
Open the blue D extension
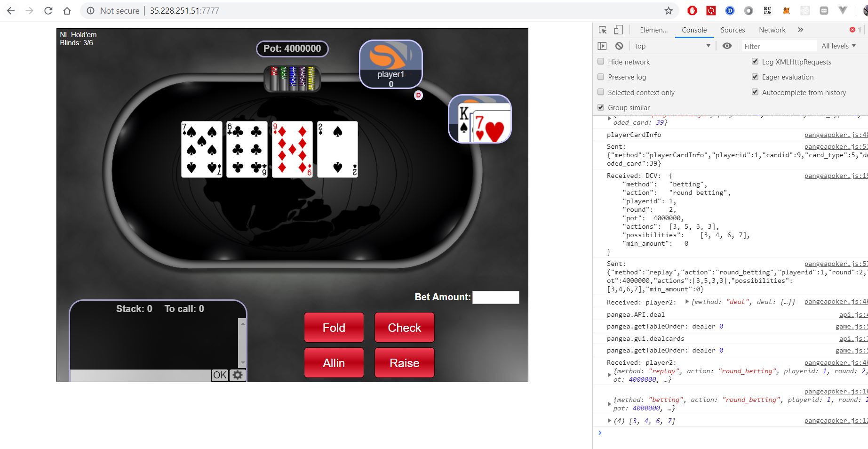coord(730,10)
